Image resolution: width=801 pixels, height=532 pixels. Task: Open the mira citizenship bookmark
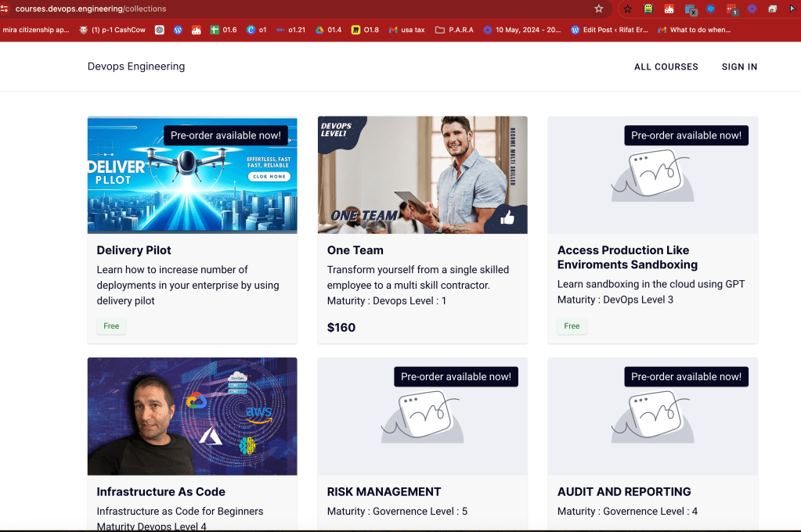pos(35,30)
